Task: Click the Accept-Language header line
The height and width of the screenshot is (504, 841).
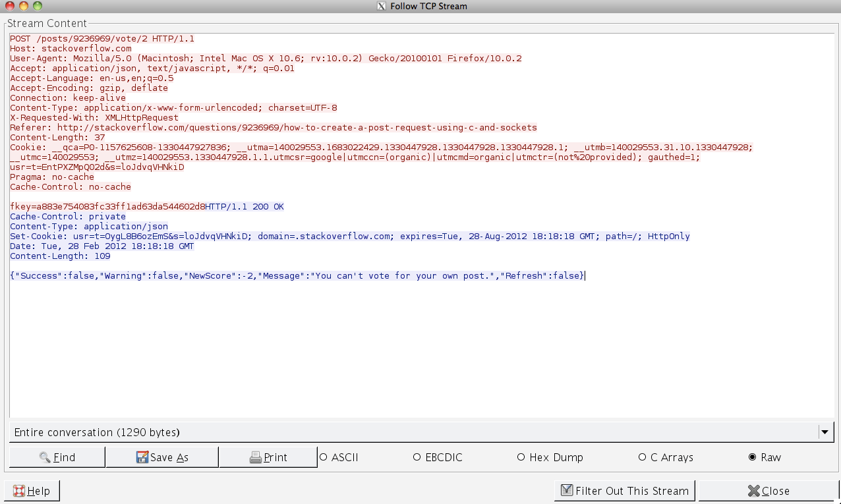Action: coord(92,78)
